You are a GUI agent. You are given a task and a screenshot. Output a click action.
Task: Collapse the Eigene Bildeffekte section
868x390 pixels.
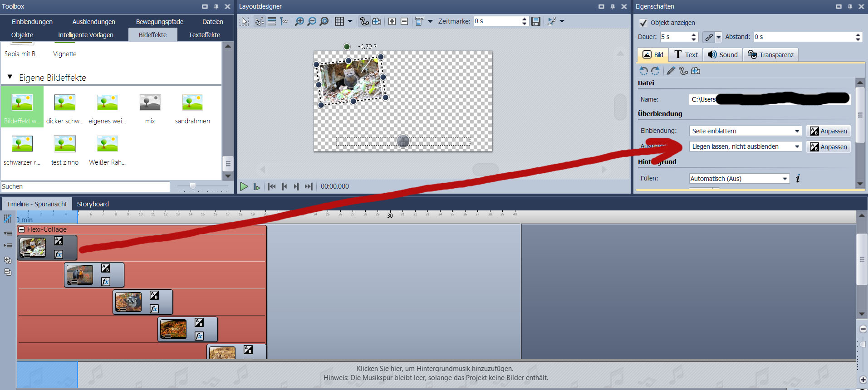pos(10,77)
